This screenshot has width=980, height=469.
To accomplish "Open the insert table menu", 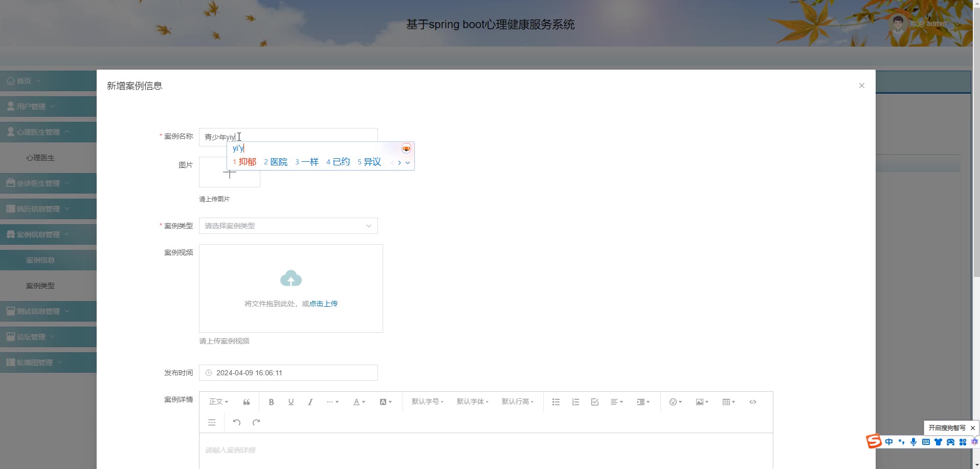I will (728, 402).
